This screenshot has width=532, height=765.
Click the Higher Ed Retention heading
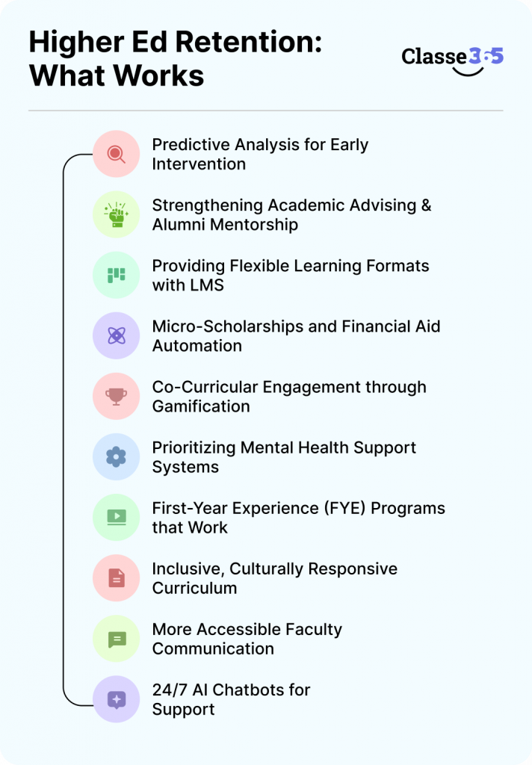click(x=176, y=58)
